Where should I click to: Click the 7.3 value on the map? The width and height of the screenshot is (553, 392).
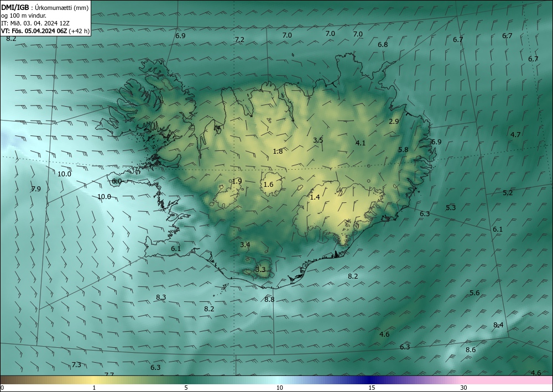coord(76,365)
